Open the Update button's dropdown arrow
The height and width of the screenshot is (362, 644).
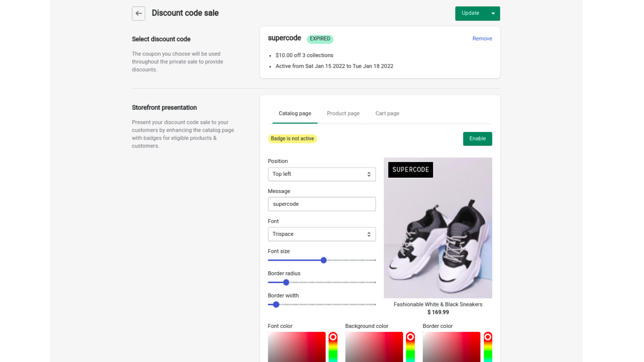pos(493,13)
